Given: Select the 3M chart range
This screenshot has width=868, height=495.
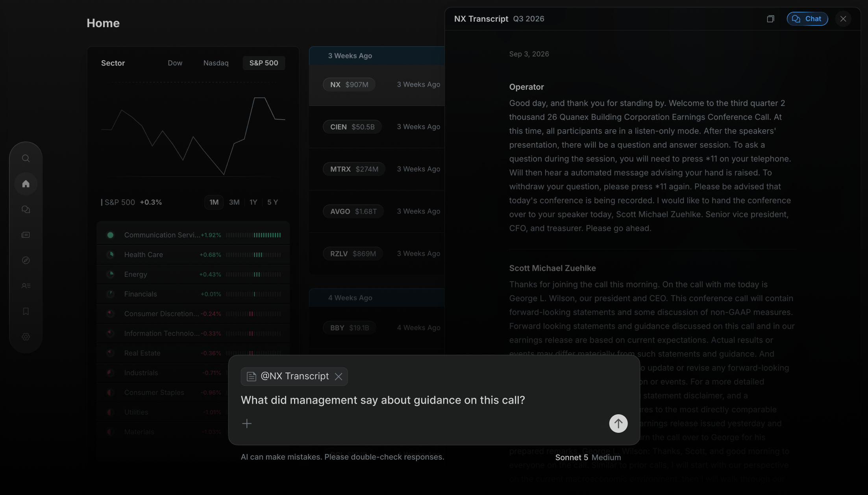Looking at the screenshot, I should (234, 202).
